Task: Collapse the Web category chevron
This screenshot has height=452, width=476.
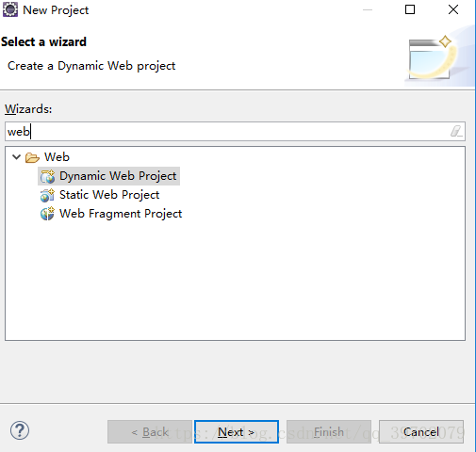Action: click(x=16, y=156)
